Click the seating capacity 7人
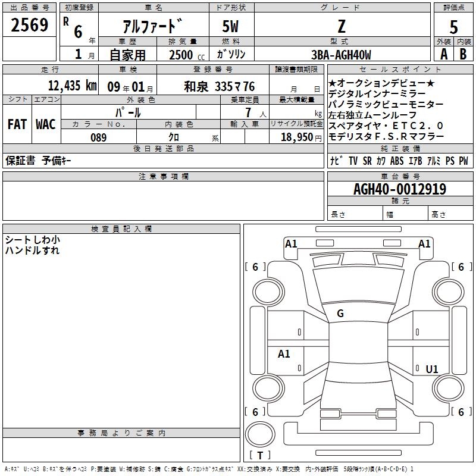476x476 pixels. [256, 112]
